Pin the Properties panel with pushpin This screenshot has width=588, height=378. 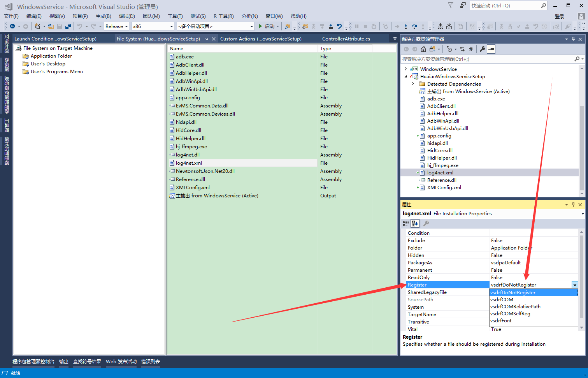[x=573, y=205]
